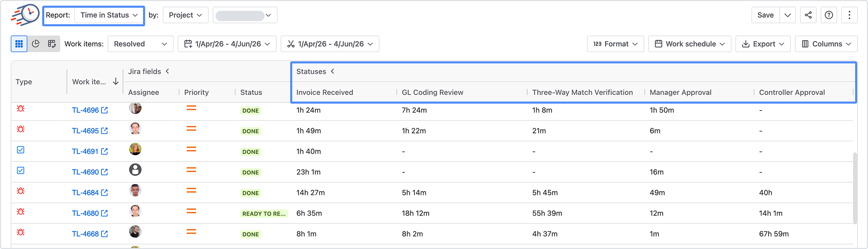The height and width of the screenshot is (249, 868).
Task: Click the Save button
Action: coord(766,15)
